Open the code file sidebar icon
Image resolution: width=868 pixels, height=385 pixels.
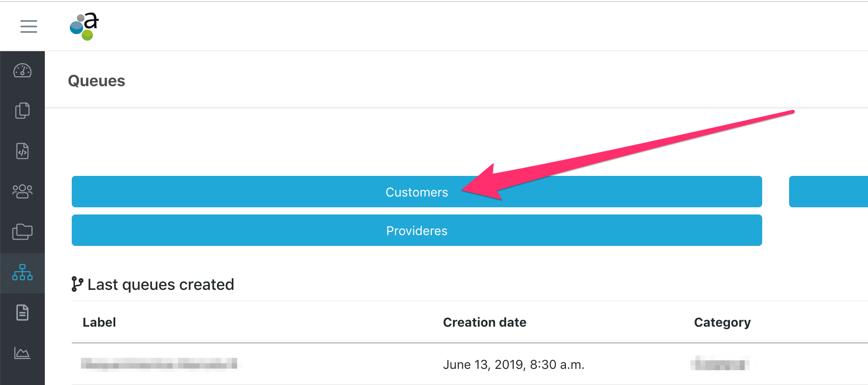click(22, 151)
